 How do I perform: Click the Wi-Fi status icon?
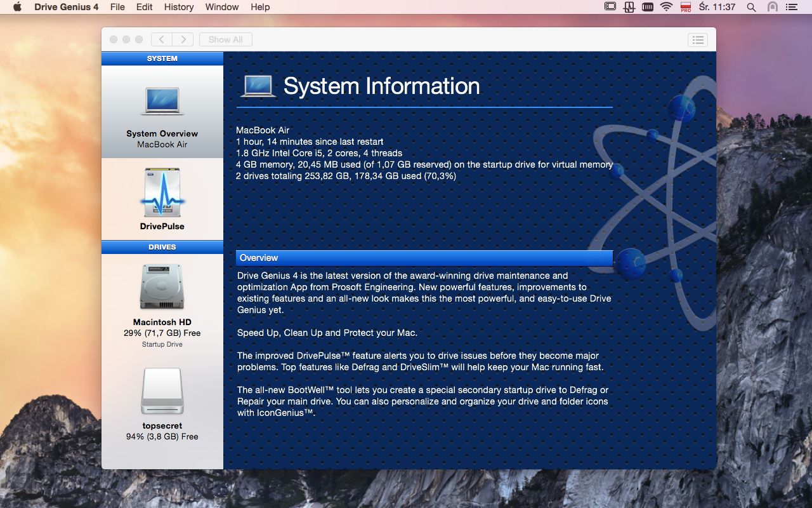[x=666, y=7]
